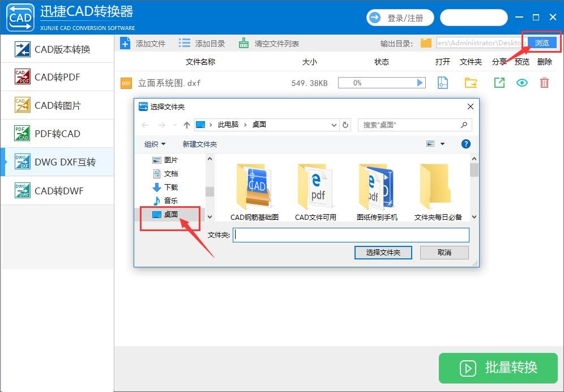Click the navigation tree scroll down arrow
The width and height of the screenshot is (564, 392).
click(210, 217)
